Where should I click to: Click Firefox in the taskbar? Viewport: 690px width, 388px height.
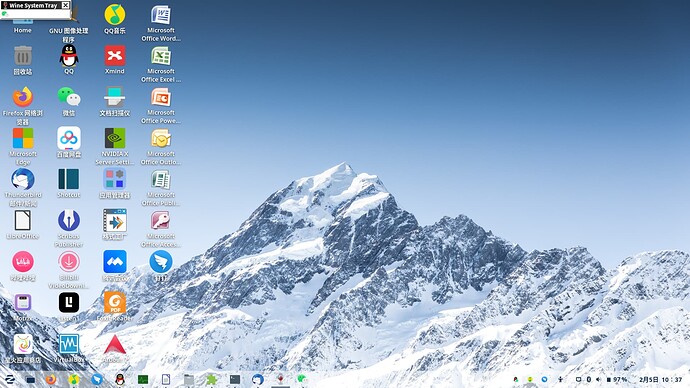(51, 379)
